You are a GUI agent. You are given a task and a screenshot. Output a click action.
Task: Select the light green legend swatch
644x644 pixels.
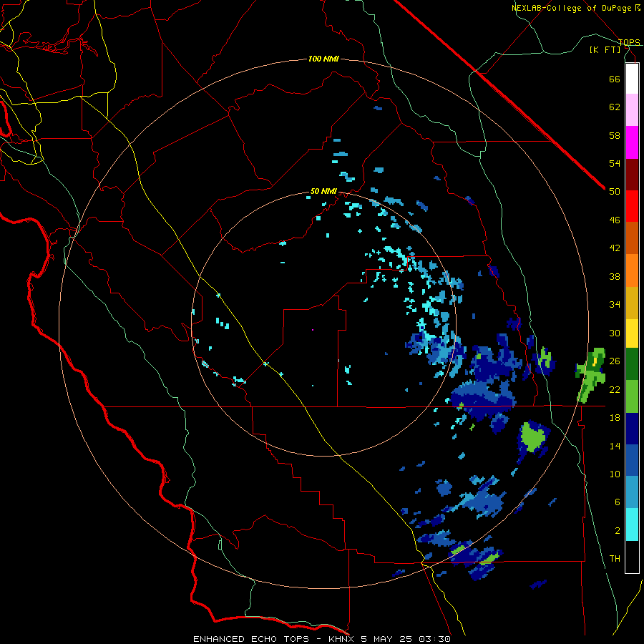coord(632,396)
